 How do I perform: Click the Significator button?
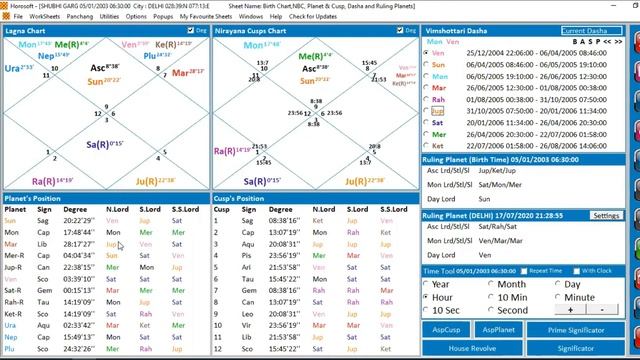(576, 348)
